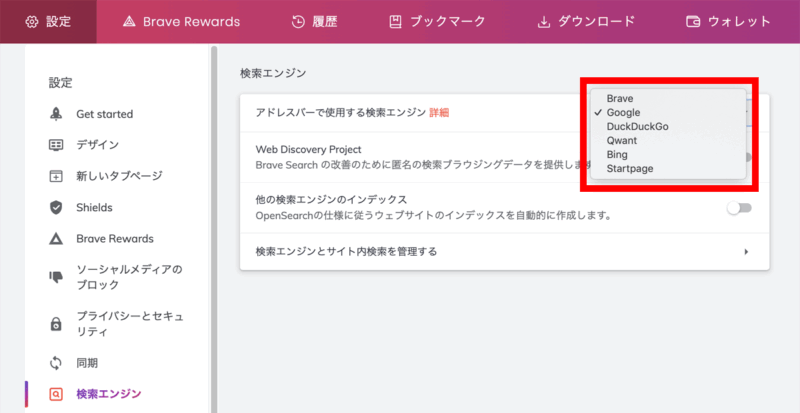Image resolution: width=800 pixels, height=413 pixels.
Task: Click the 同期 sync arrows icon
Action: (x=57, y=362)
